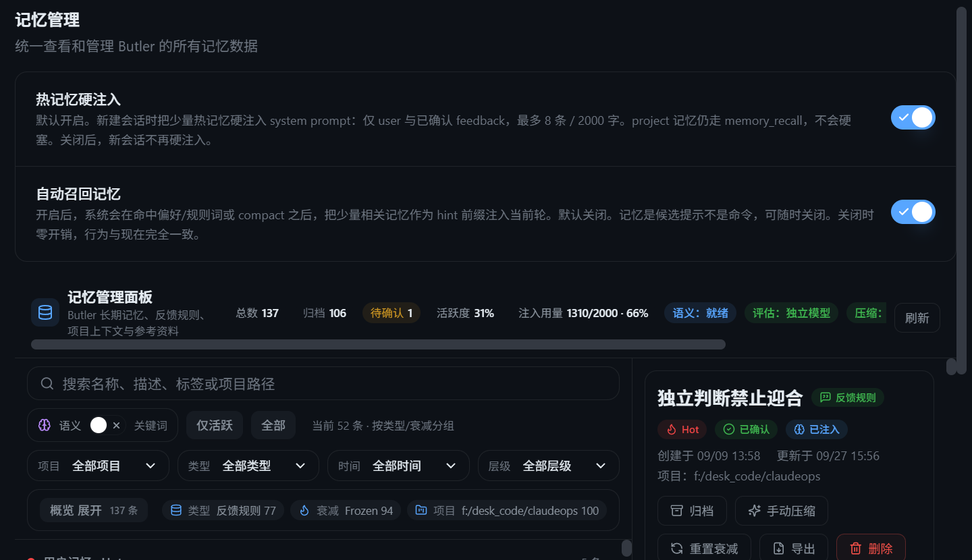Click the 刷新 button

click(x=917, y=318)
